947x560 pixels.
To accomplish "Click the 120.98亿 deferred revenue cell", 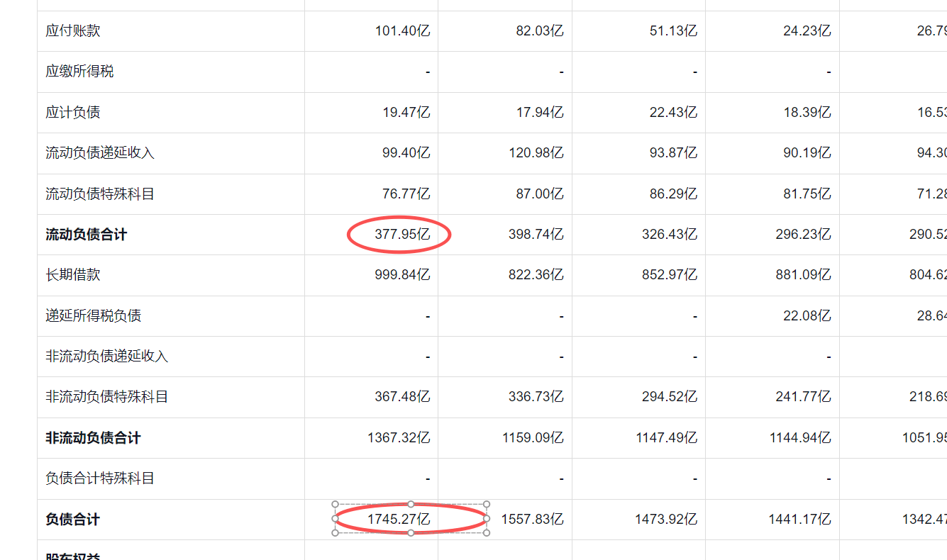I will click(x=536, y=153).
